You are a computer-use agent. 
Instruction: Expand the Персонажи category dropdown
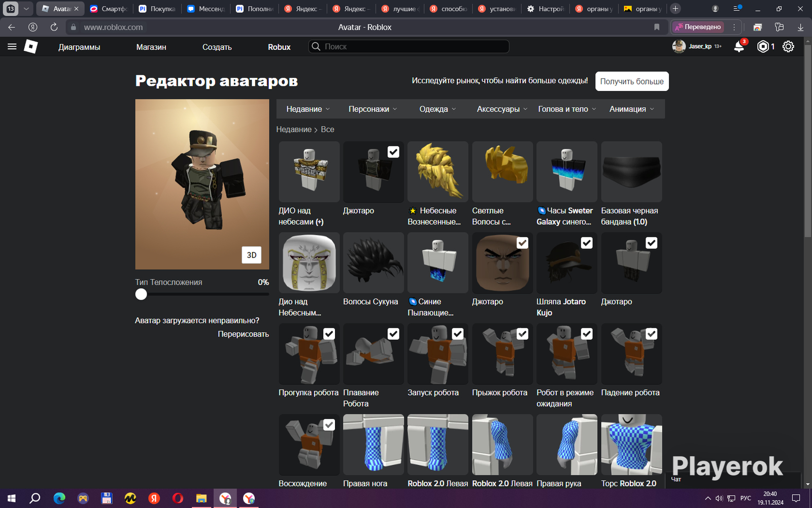pyautogui.click(x=373, y=109)
